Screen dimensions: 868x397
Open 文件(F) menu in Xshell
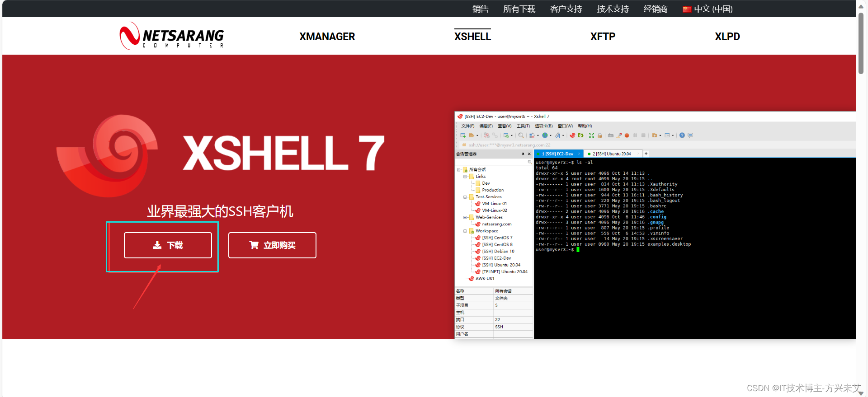coord(467,126)
